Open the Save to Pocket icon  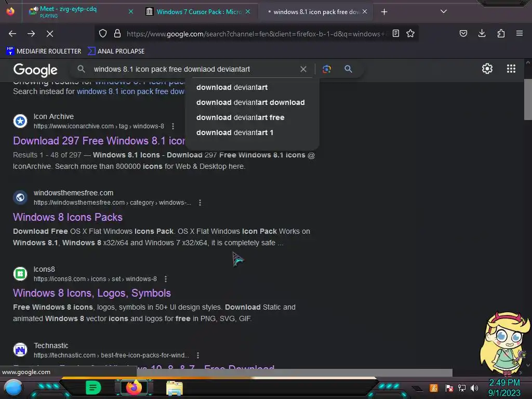tap(463, 33)
